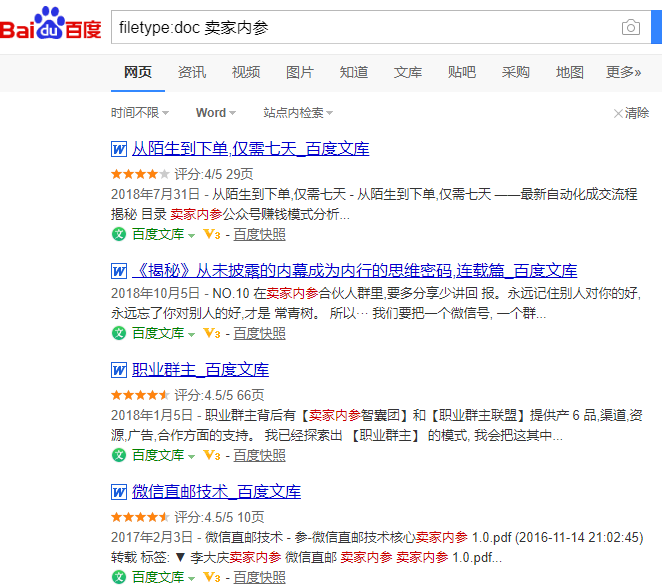Click Word icon beside 从陌生到下单 result
662x587 pixels.
click(x=119, y=149)
